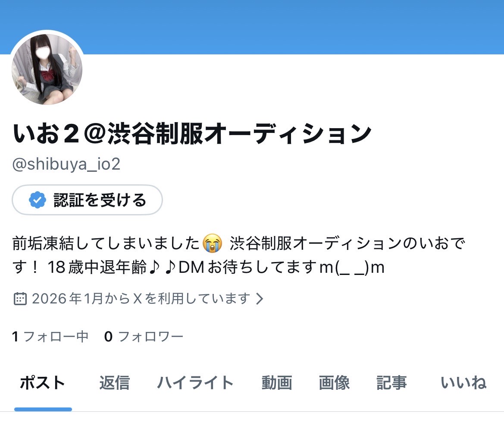The image size is (504, 423).
Task: Open the 0 フォロワー followers list
Action: pyautogui.click(x=144, y=337)
